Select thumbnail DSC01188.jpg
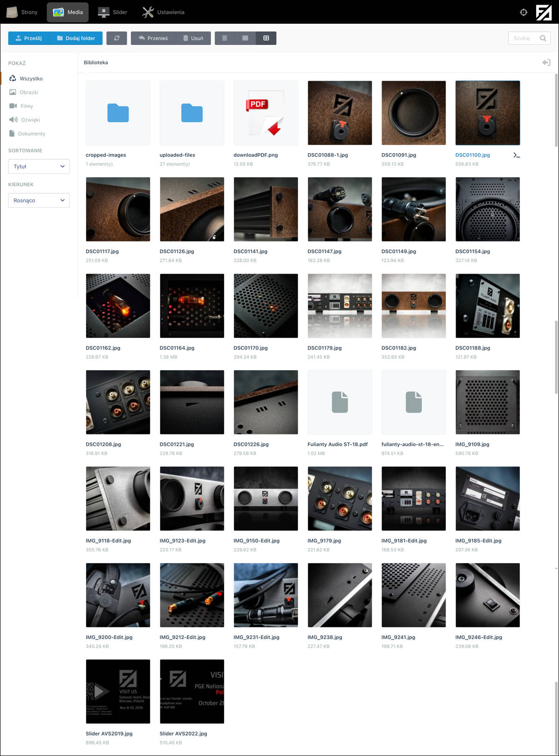The height and width of the screenshot is (756, 559). point(488,306)
